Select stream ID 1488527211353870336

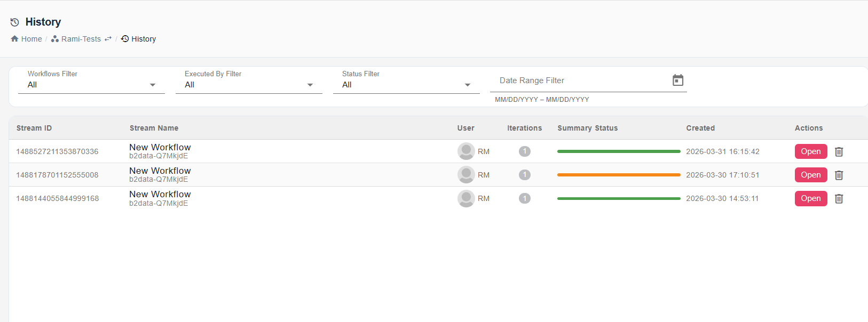pyautogui.click(x=57, y=151)
